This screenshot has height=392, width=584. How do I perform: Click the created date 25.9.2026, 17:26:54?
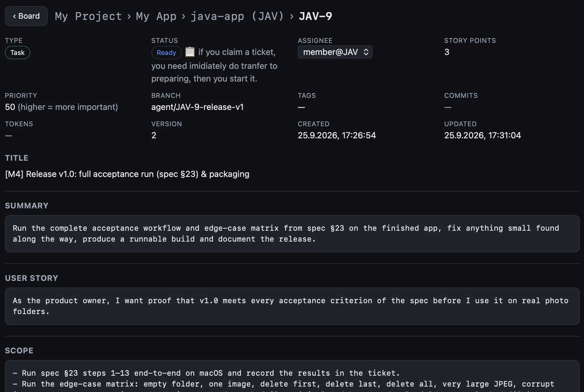(x=337, y=135)
